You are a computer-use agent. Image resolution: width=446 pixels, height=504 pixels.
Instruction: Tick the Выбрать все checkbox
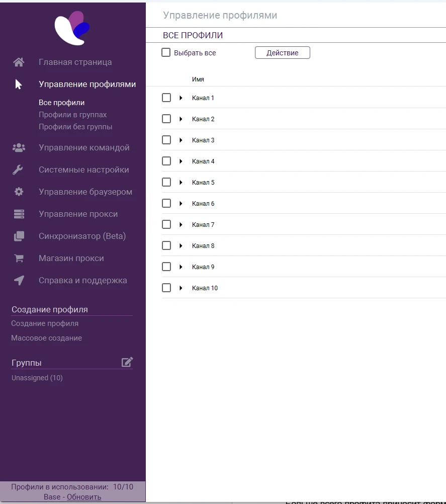(x=166, y=52)
